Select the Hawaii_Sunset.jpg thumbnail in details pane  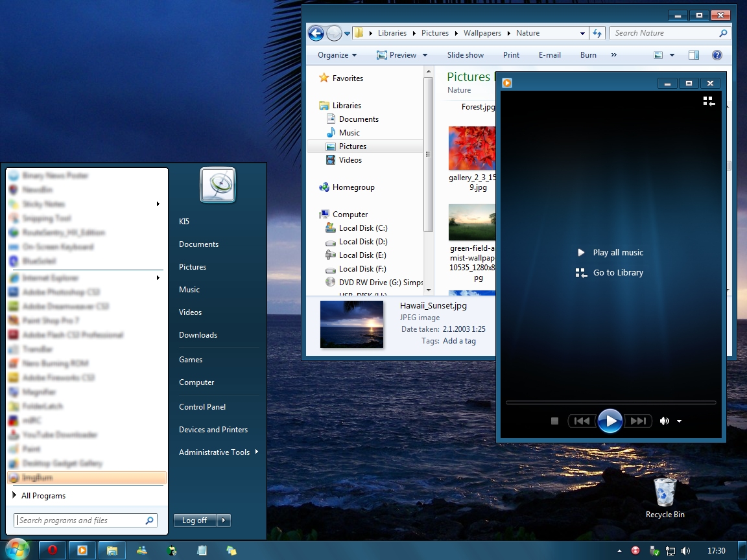coord(351,323)
